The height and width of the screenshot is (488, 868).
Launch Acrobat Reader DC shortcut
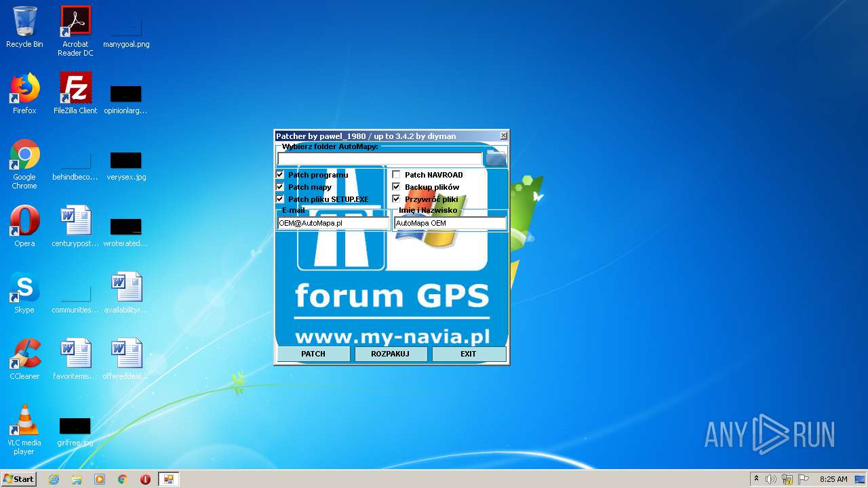[x=75, y=31]
